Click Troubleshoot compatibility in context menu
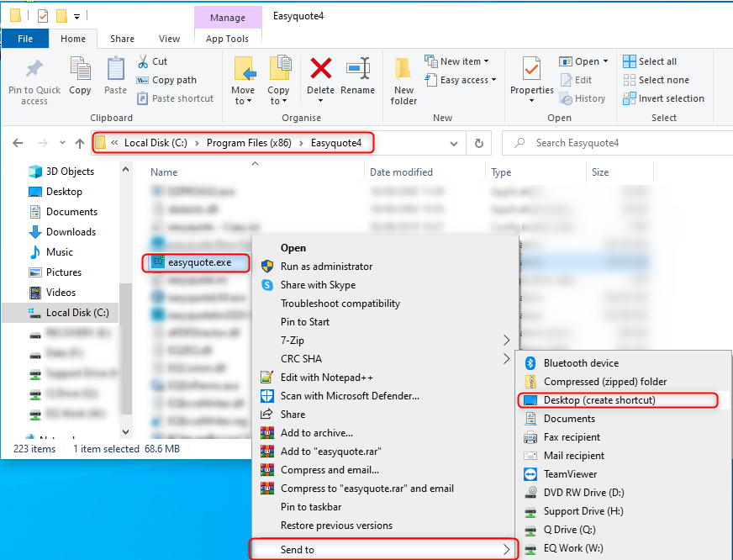Screen dimensions: 733x560 tap(340, 304)
